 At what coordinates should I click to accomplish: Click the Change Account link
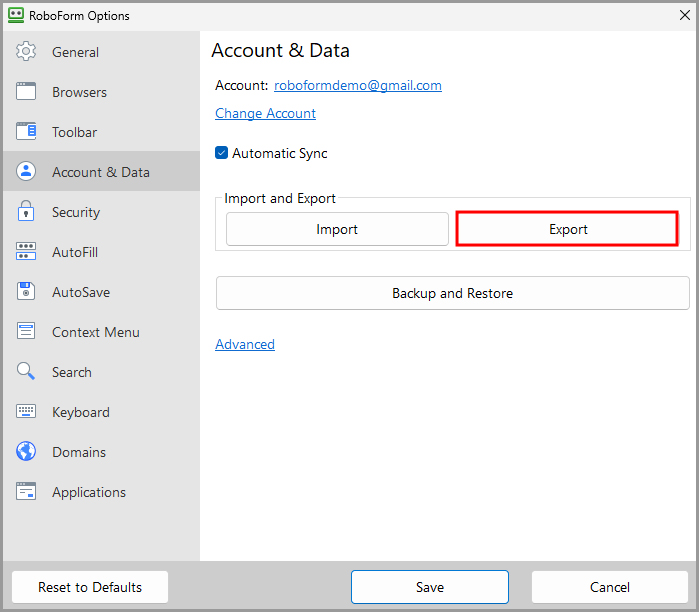coord(265,113)
